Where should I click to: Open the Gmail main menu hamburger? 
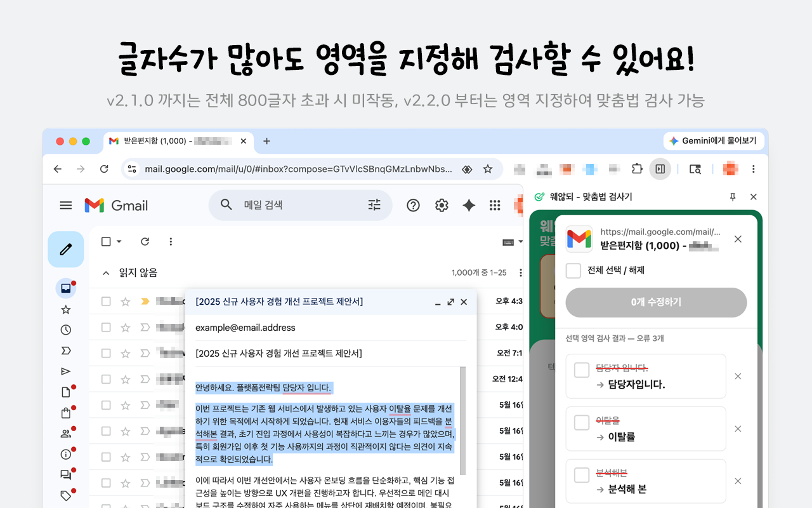point(65,205)
